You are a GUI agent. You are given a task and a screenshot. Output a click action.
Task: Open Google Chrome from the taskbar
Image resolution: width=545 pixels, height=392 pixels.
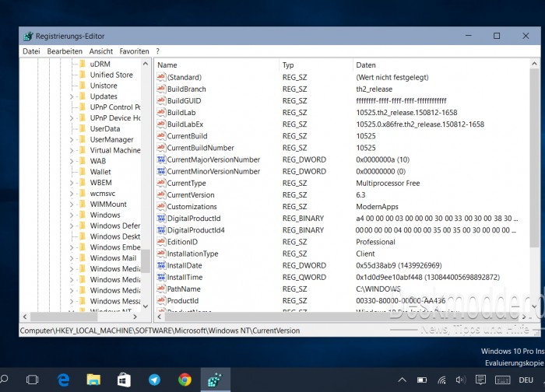point(185,380)
